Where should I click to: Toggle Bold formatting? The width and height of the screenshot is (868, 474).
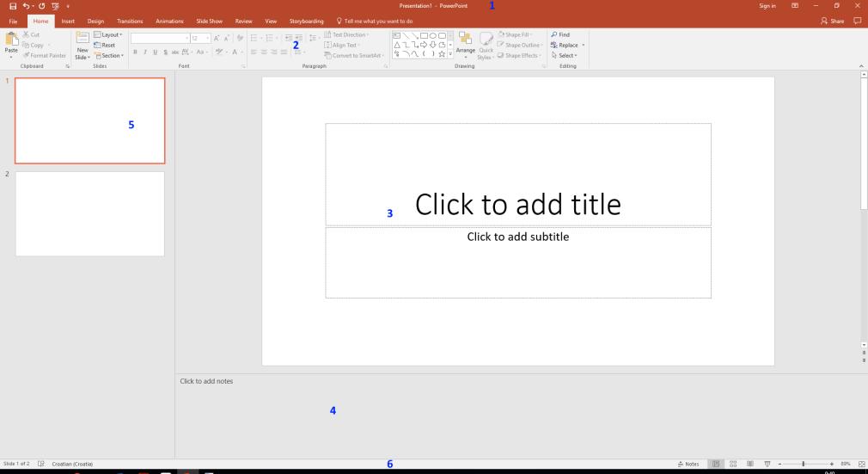click(135, 52)
